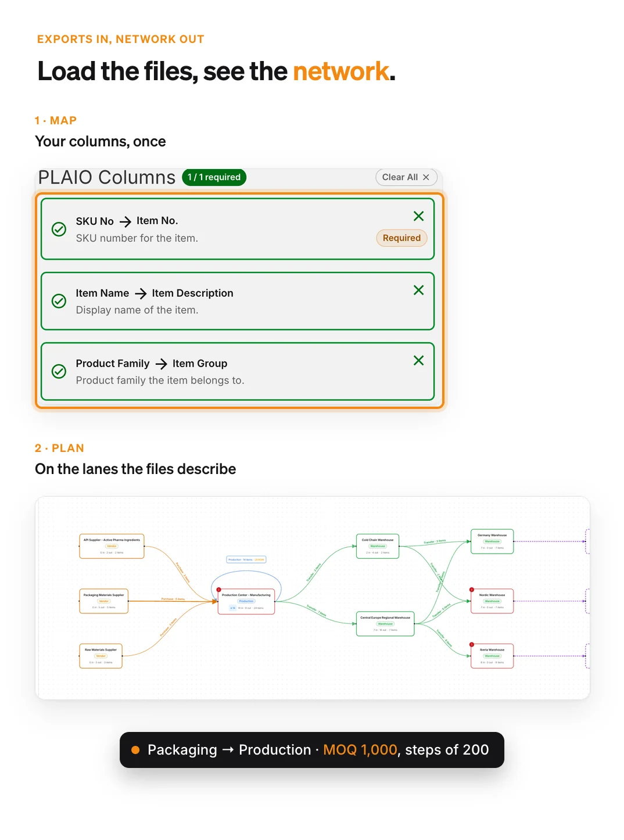Click the Purchase 5 items lane label
624x840 pixels.
[173, 599]
